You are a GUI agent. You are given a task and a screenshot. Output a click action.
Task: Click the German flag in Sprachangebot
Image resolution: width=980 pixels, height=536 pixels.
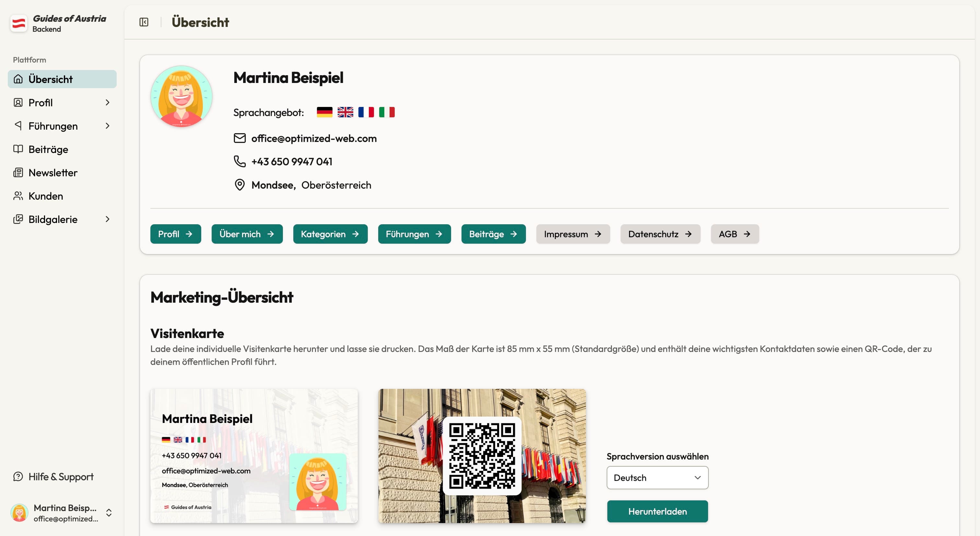[324, 112]
